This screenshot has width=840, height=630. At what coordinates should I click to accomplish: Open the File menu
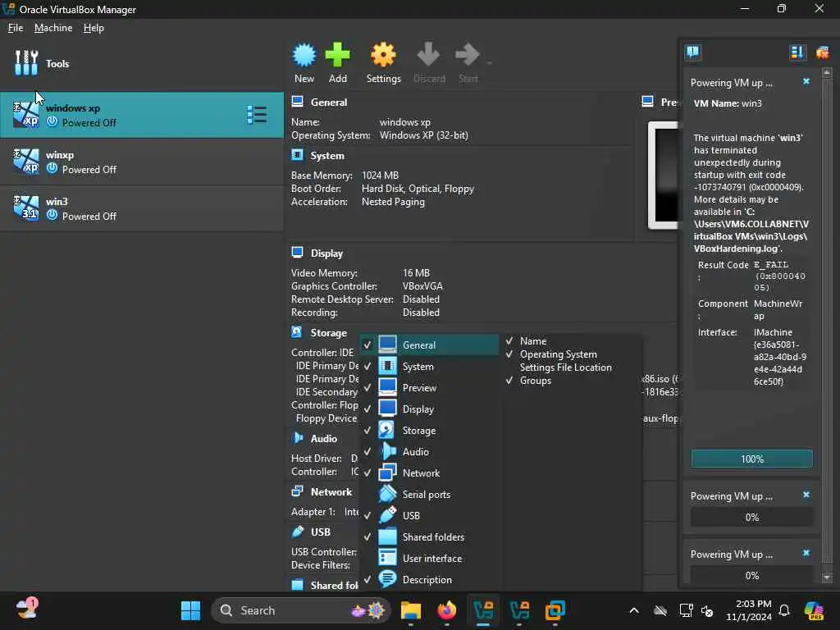pos(16,28)
